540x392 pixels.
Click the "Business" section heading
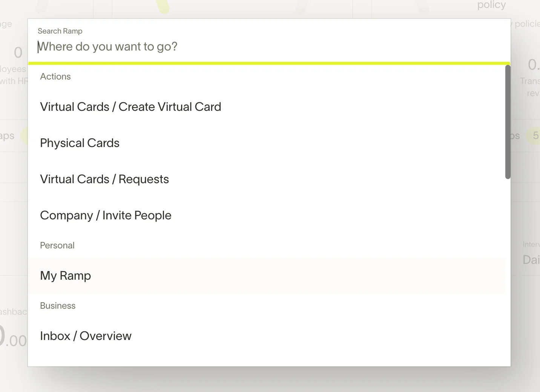pyautogui.click(x=58, y=306)
